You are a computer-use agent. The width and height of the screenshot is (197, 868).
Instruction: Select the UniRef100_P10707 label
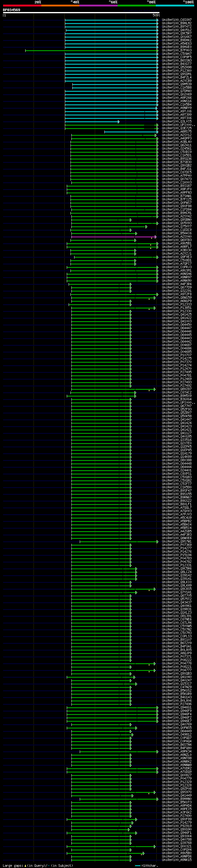(177, 355)
